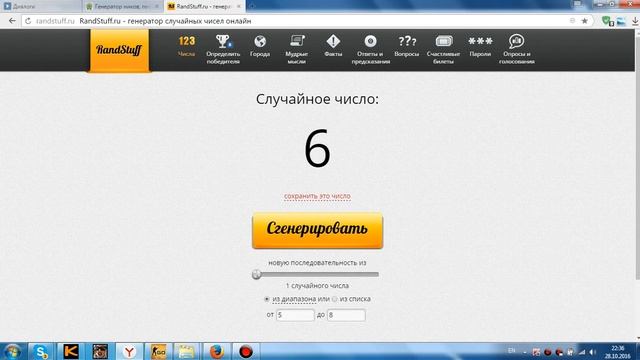Click the browser back arrow

pos(12,21)
